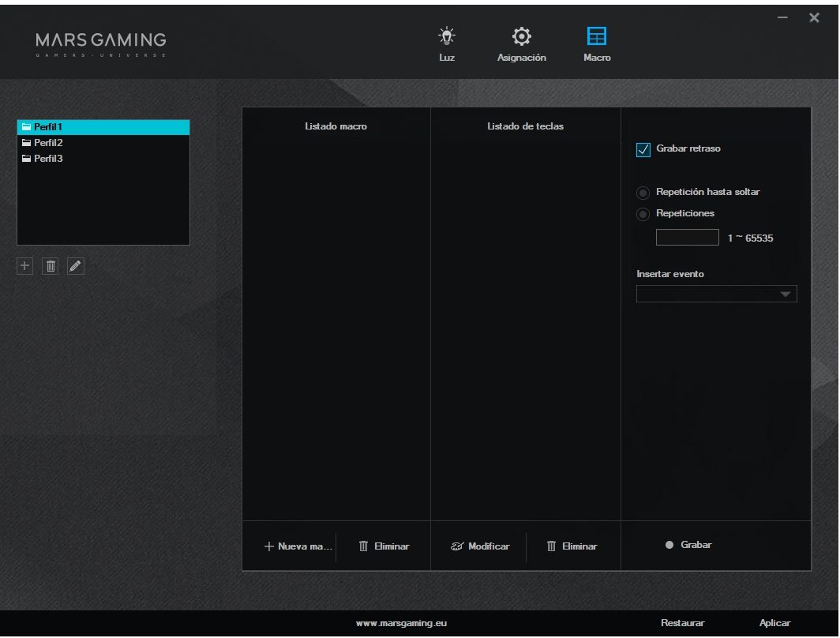
Task: Open the Asignación tab
Action: pyautogui.click(x=521, y=44)
